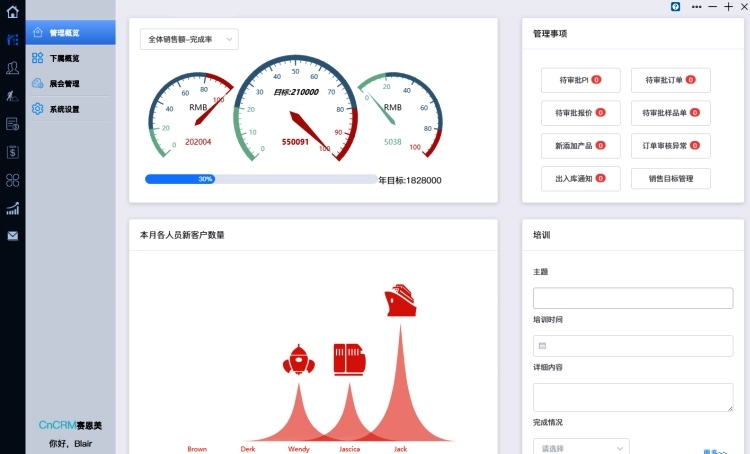Click the 待审批报价 button

(581, 113)
